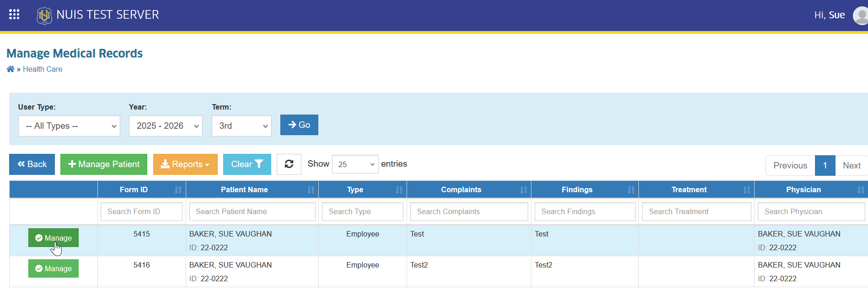The height and width of the screenshot is (289, 868).
Task: Click the refresh table icon button
Action: (x=289, y=164)
